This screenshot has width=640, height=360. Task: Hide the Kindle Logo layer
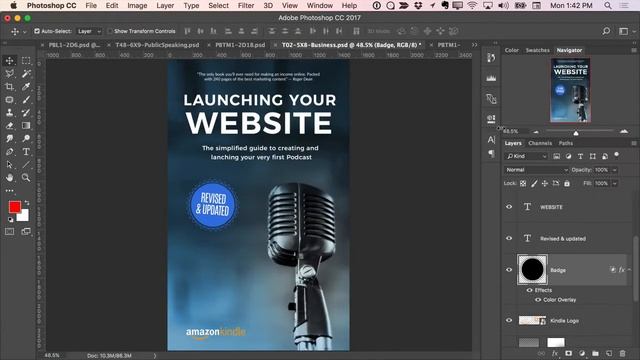pos(509,320)
